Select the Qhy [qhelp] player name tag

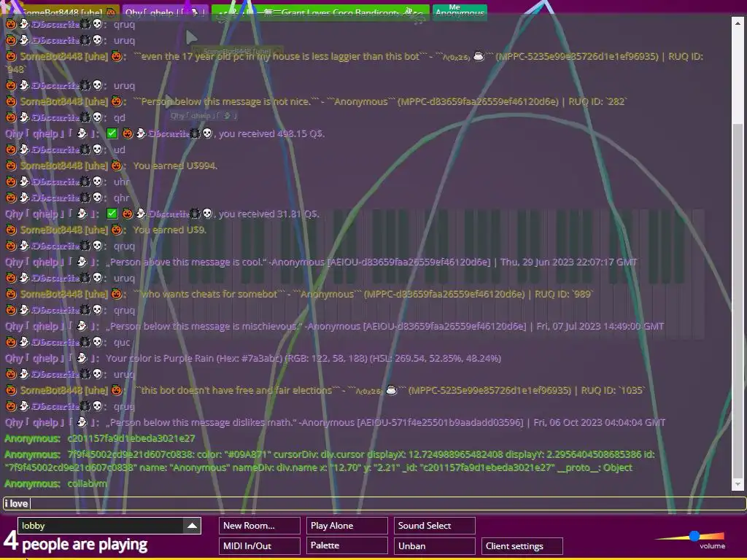tap(165, 13)
